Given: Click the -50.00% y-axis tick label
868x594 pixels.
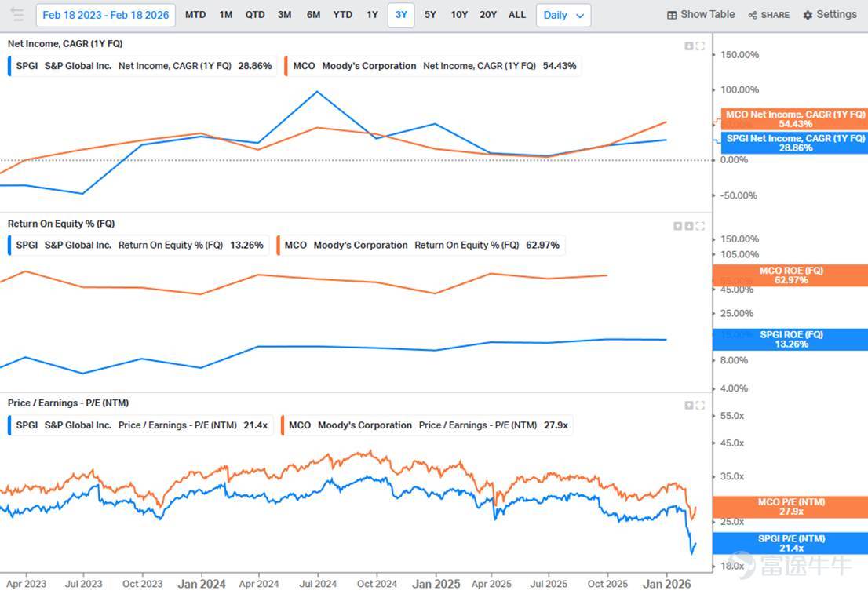Looking at the screenshot, I should pos(739,195).
